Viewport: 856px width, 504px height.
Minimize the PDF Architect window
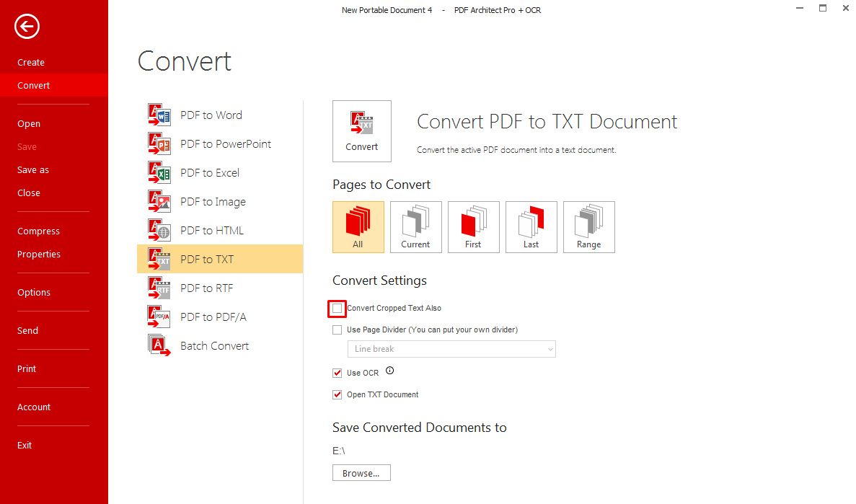point(800,8)
